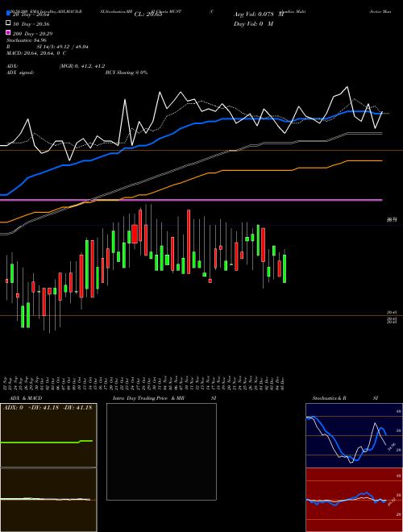Image resolution: width=403 pixels, height=532 pixels.
Task: Open the empty Intra Day Trading Price panel
Action: coord(161,451)
